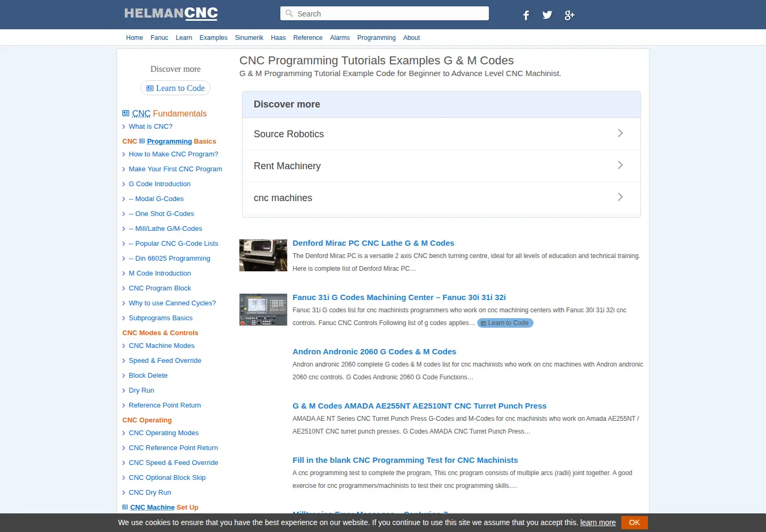Open the Google Plus social icon

pos(569,15)
